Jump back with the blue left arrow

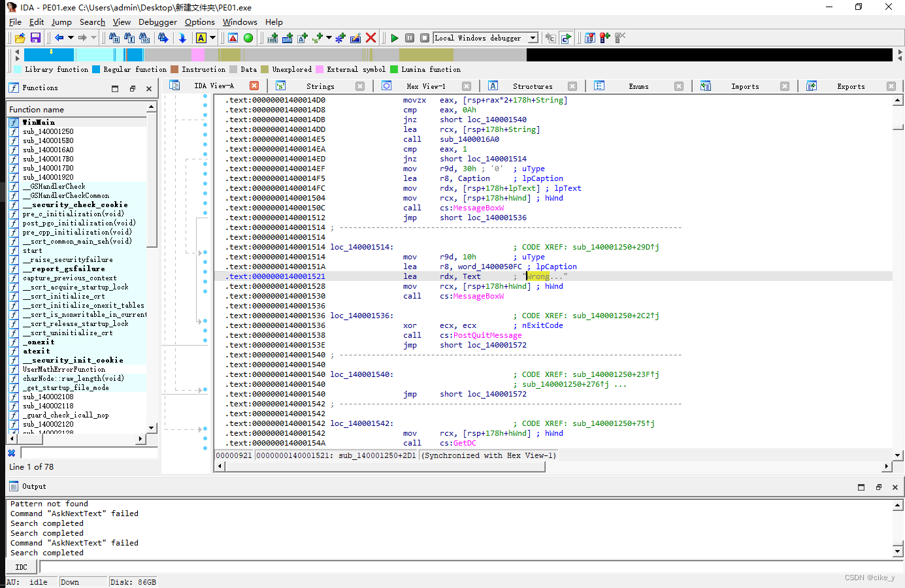(x=59, y=38)
